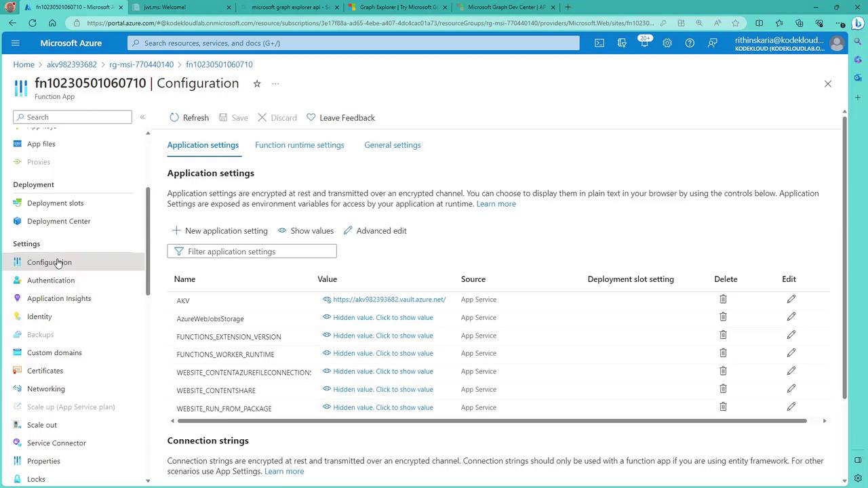Favorite this resource with the star icon
868x488 pixels.
257,84
